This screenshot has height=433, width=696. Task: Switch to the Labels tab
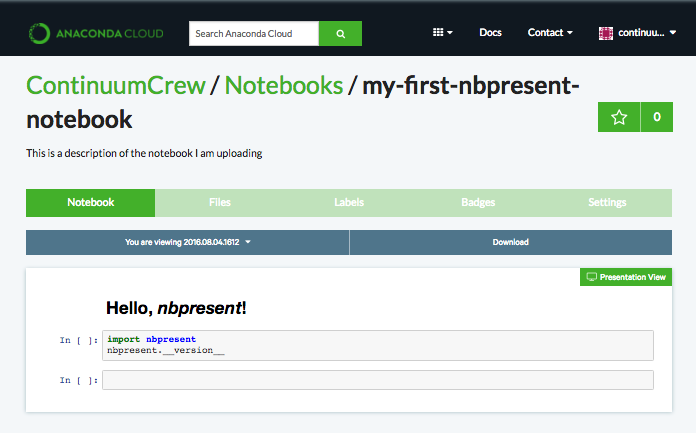click(x=349, y=203)
